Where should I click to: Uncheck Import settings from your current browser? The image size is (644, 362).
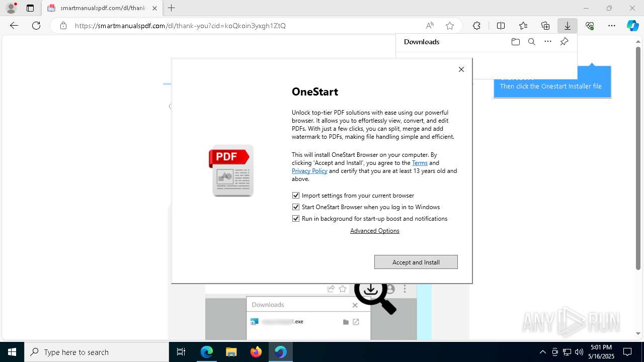point(296,195)
